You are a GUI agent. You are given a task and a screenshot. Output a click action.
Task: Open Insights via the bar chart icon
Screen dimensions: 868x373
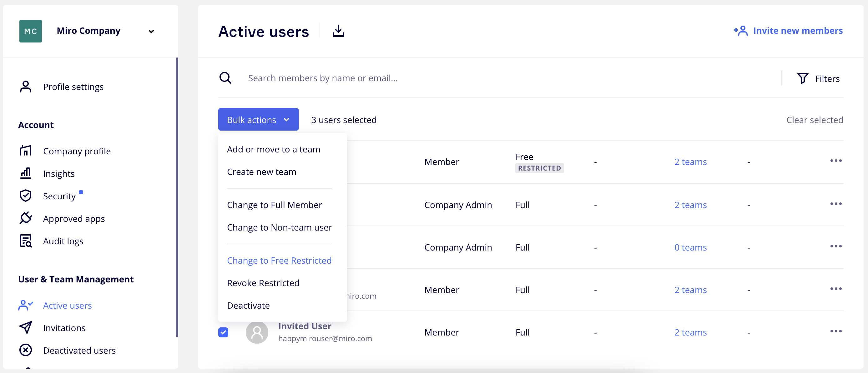26,173
